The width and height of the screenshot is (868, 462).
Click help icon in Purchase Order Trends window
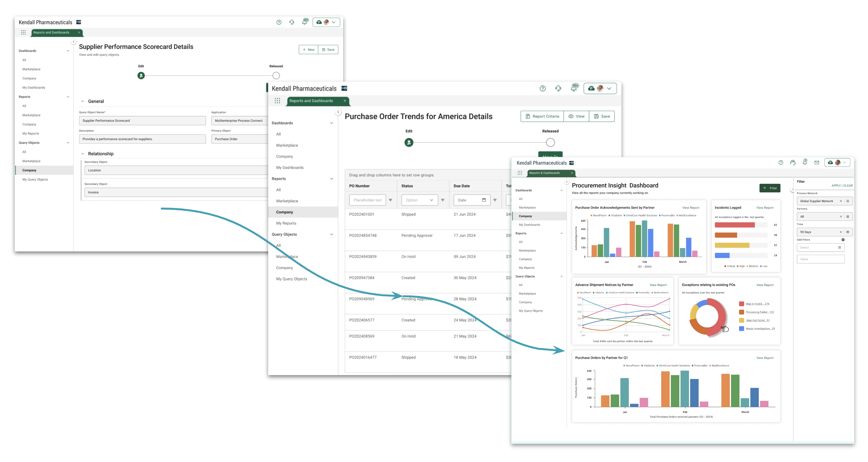click(x=542, y=89)
